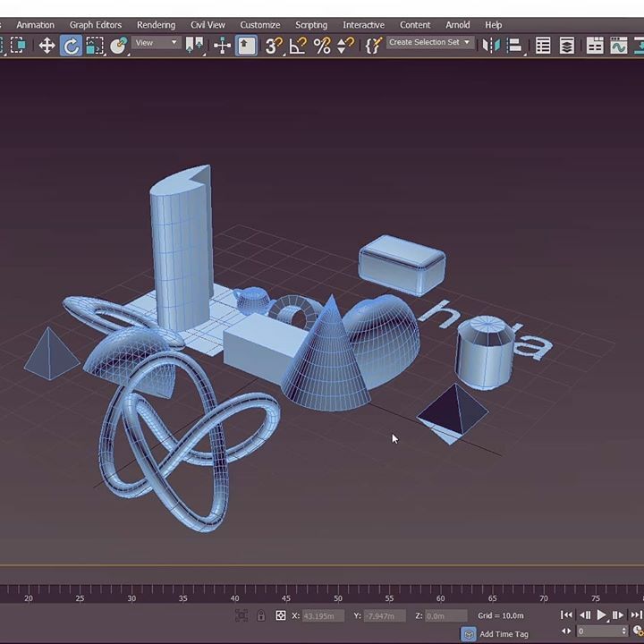Viewport: 644px width, 644px height.
Task: Toggle Select and Manipulate icon
Action: point(222,46)
